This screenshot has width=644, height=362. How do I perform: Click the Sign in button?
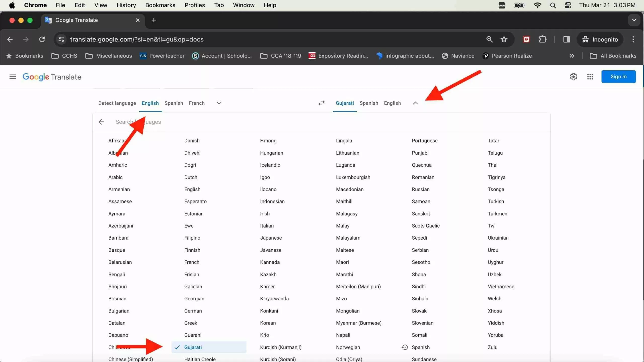click(x=618, y=77)
